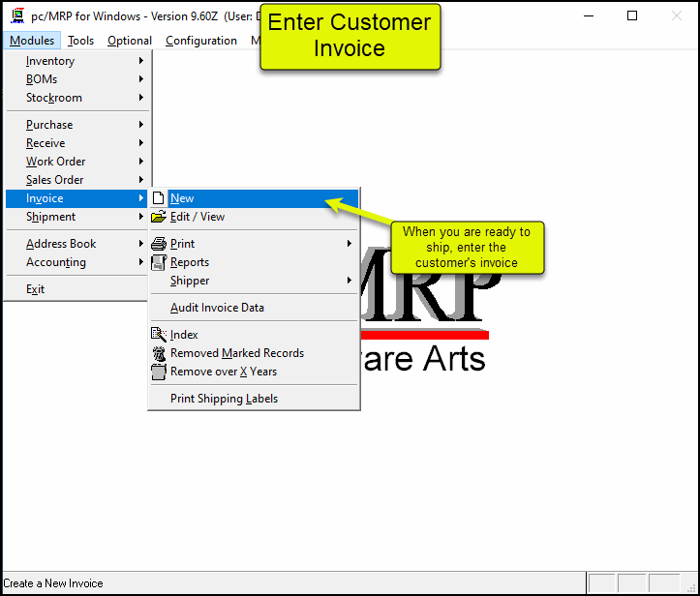
Task: Expand the Shipper submenu arrow
Action: click(350, 281)
